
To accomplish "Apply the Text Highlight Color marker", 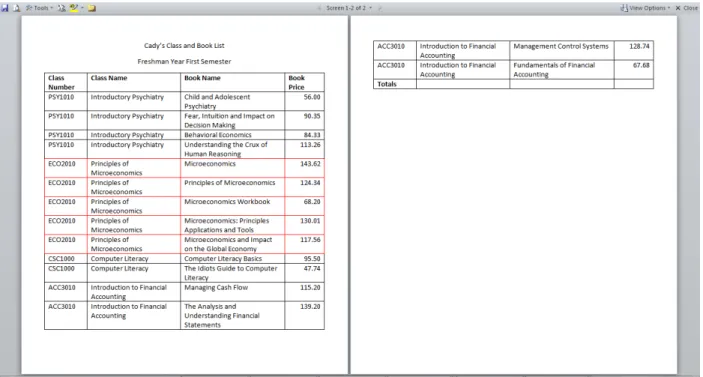I will (x=74, y=8).
